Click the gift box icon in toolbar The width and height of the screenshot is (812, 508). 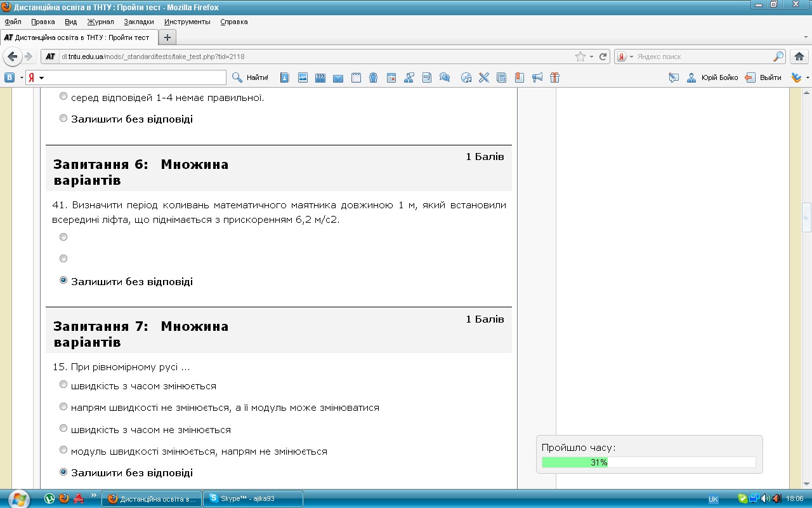tap(555, 78)
